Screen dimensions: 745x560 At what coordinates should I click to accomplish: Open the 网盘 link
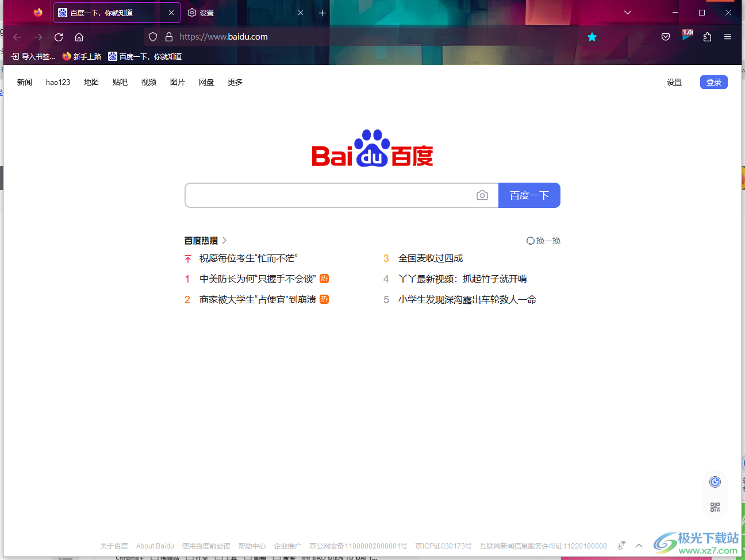(x=206, y=82)
